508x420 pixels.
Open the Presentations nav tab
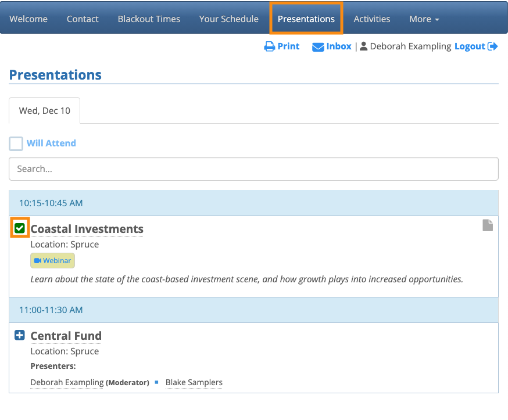tap(306, 19)
